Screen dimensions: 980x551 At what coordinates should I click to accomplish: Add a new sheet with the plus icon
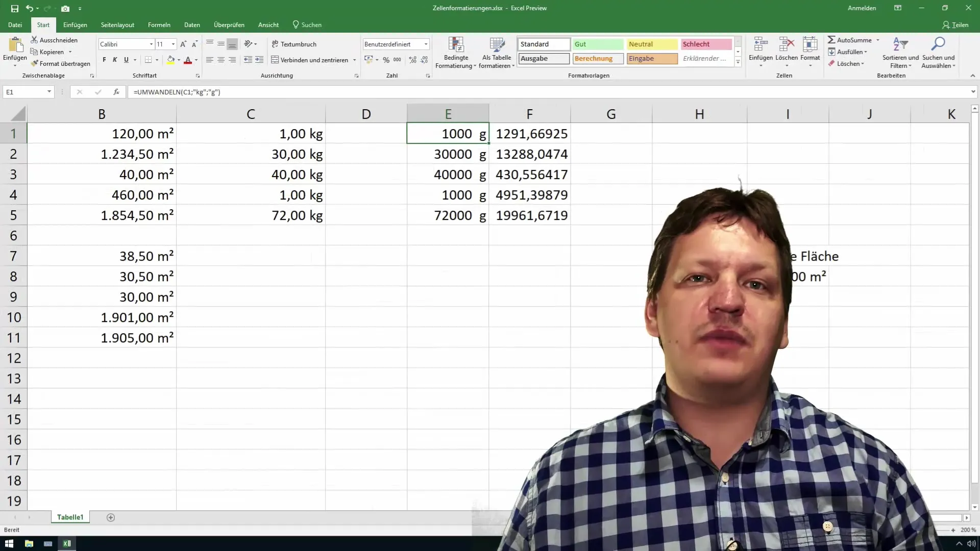[111, 517]
